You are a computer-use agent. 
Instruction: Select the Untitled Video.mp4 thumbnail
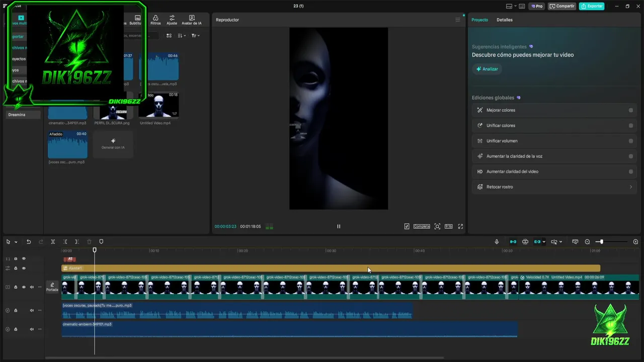point(158,105)
